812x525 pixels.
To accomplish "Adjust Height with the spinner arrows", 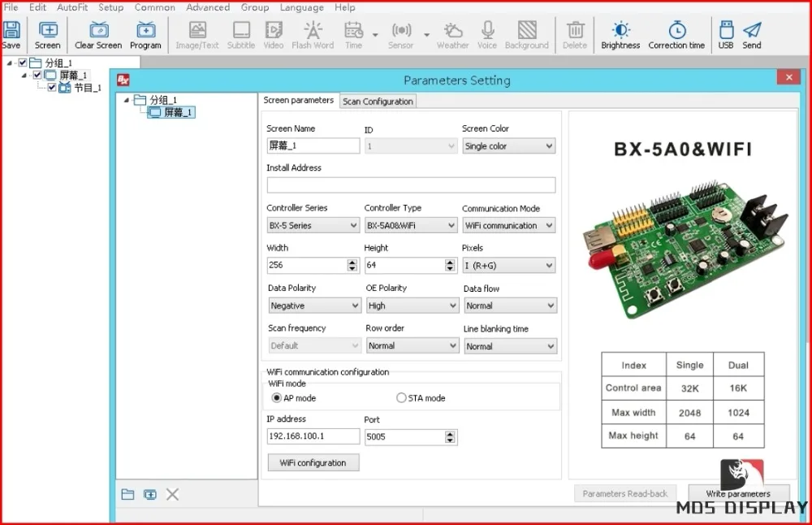I will pyautogui.click(x=450, y=266).
